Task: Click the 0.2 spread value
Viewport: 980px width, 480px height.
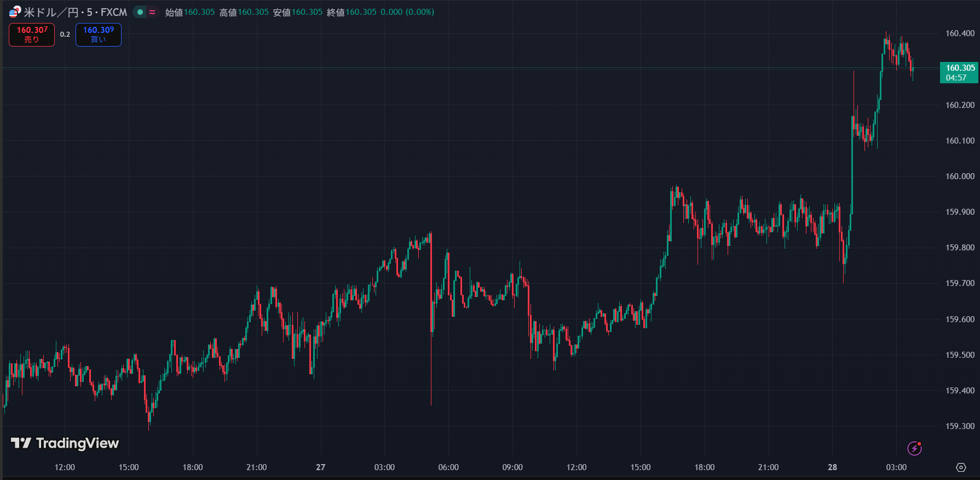Action: pyautogui.click(x=65, y=35)
